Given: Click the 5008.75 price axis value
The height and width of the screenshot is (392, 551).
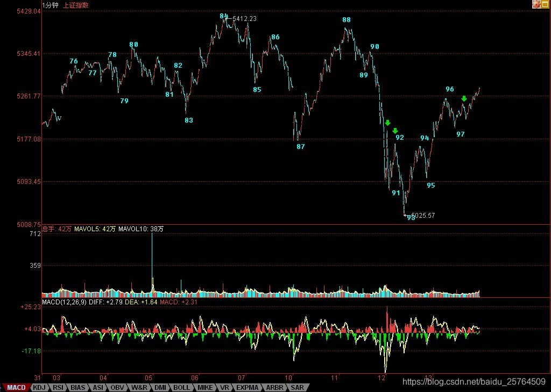Looking at the screenshot, I should pyautogui.click(x=29, y=224).
